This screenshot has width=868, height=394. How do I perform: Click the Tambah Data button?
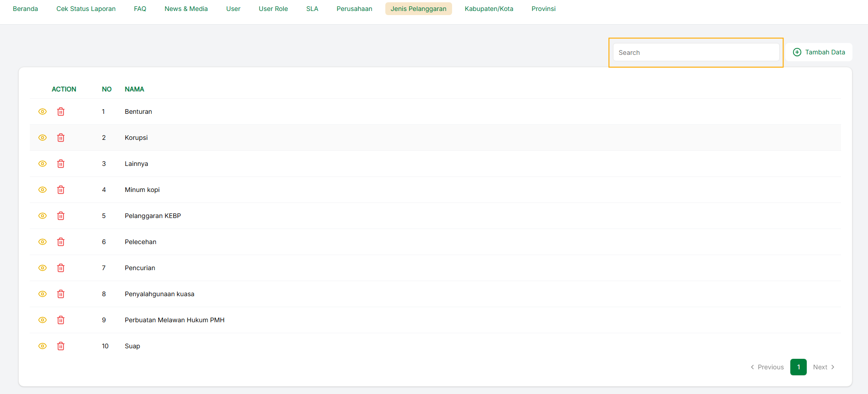coord(819,52)
